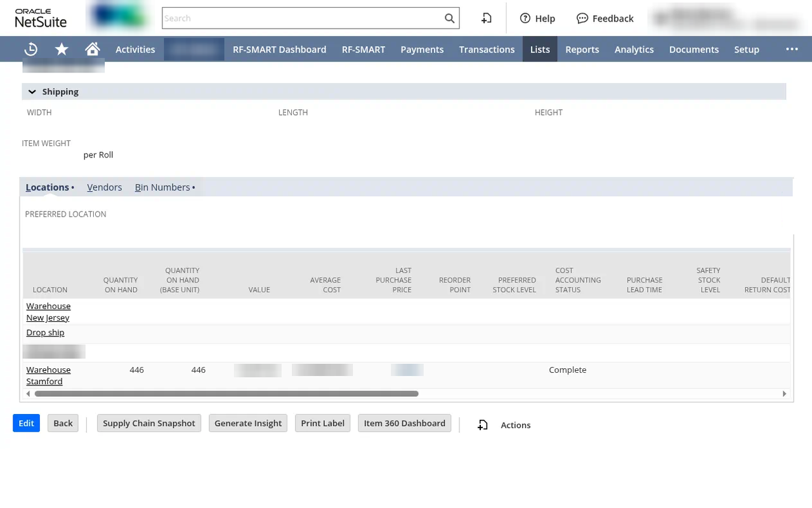Image resolution: width=812 pixels, height=508 pixels.
Task: Click the scroll right arrow of locations table
Action: [x=784, y=394]
